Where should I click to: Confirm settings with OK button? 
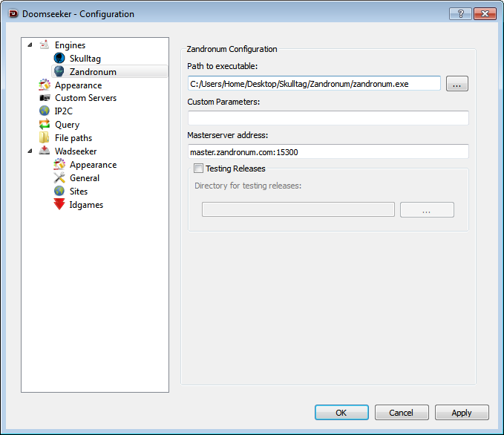[x=341, y=413]
